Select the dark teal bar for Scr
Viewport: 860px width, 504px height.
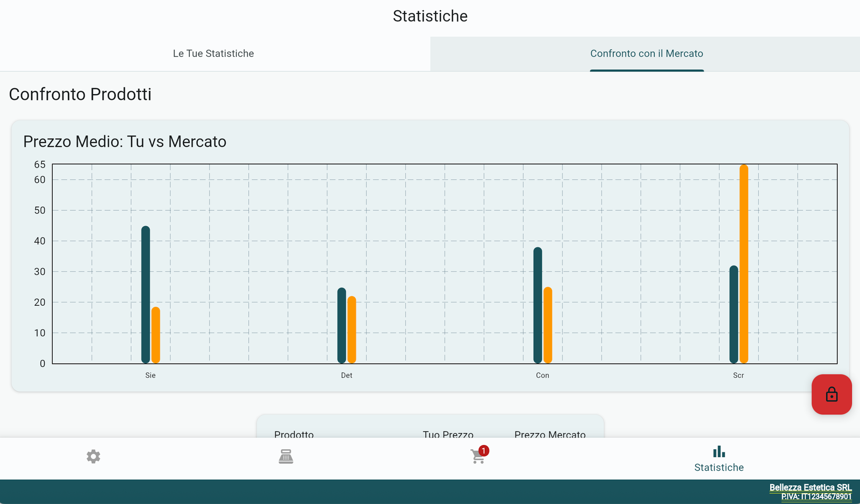[734, 314]
